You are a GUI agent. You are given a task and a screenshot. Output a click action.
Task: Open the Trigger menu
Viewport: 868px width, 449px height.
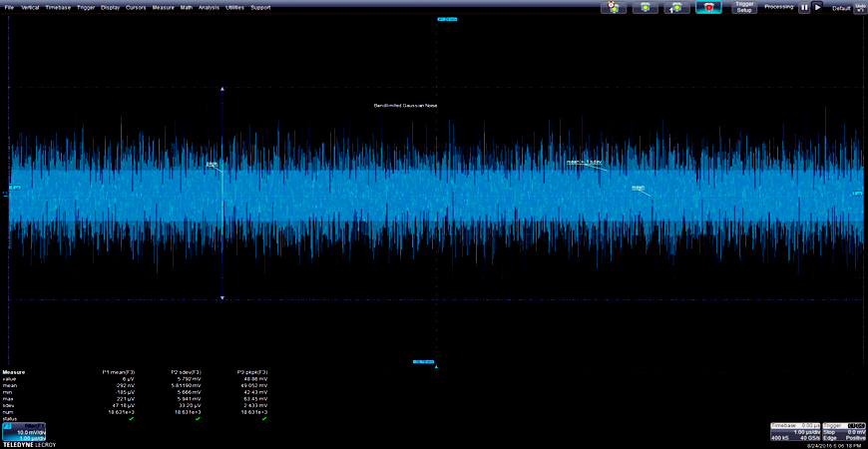click(x=87, y=8)
